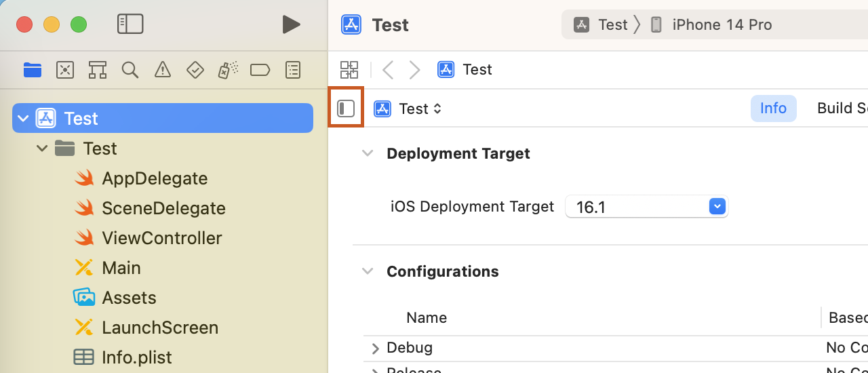Expand the Debug configuration row
The height and width of the screenshot is (373, 868).
pyautogui.click(x=375, y=349)
